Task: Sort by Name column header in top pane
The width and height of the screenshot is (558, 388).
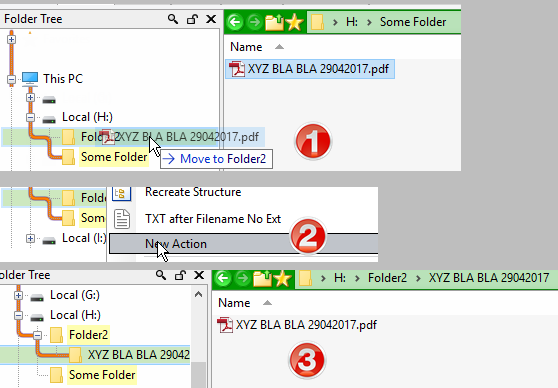Action: pyautogui.click(x=246, y=47)
